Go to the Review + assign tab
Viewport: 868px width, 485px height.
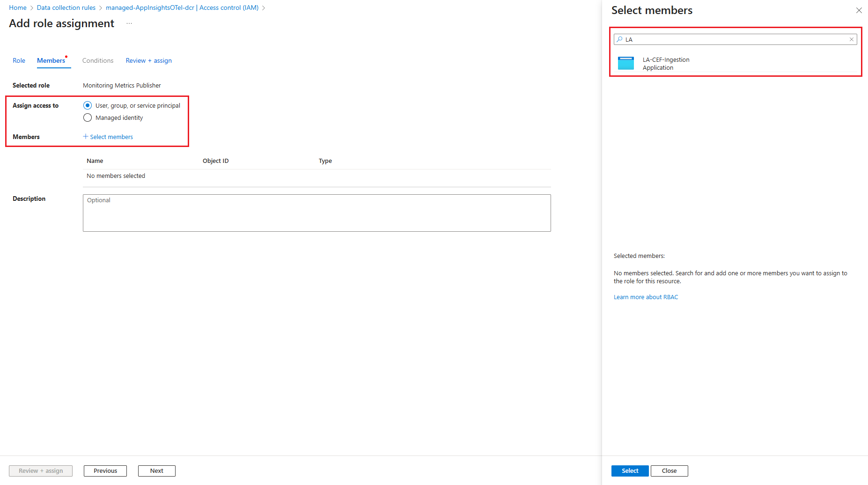point(148,60)
